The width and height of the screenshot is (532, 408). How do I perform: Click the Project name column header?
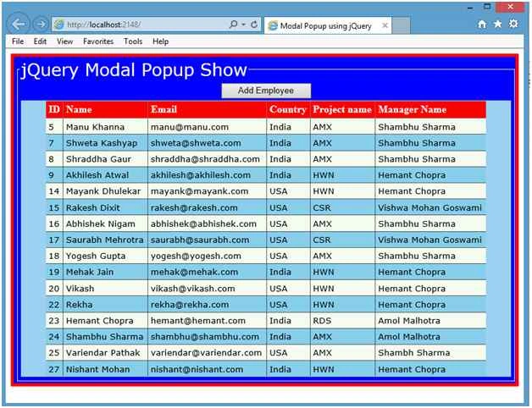[x=342, y=109]
